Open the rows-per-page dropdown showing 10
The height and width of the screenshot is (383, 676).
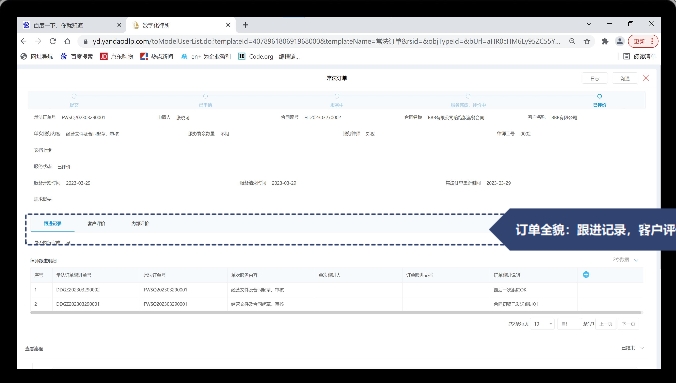point(543,324)
